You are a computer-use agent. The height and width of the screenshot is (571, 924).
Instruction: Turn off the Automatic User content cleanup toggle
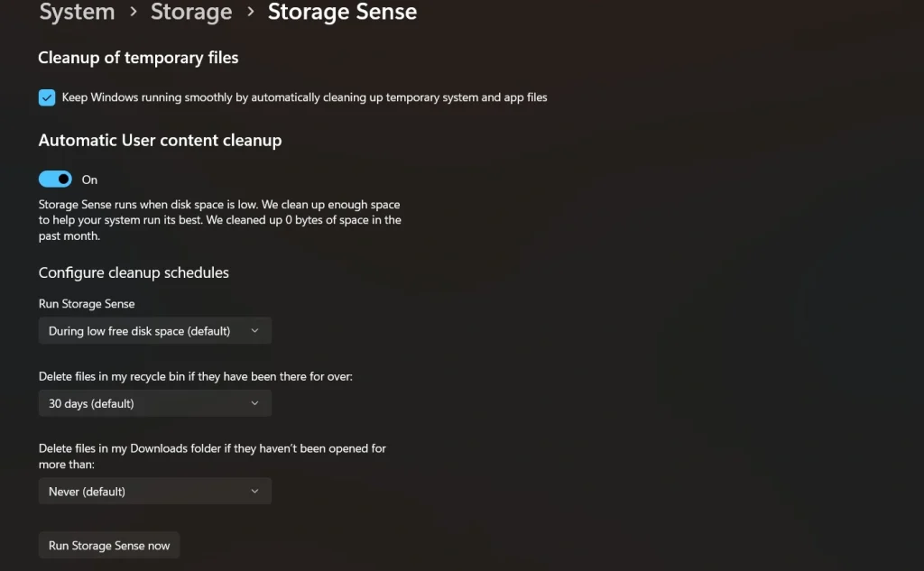tap(55, 179)
